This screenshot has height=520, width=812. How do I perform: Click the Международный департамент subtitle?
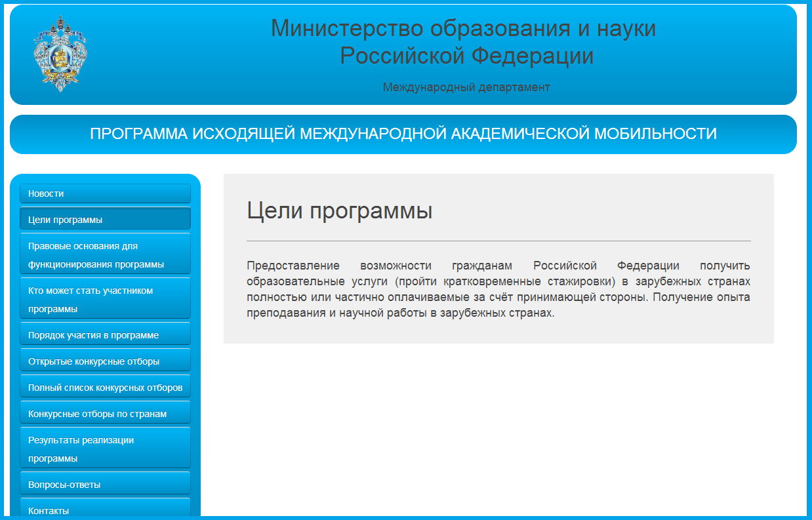pyautogui.click(x=466, y=87)
